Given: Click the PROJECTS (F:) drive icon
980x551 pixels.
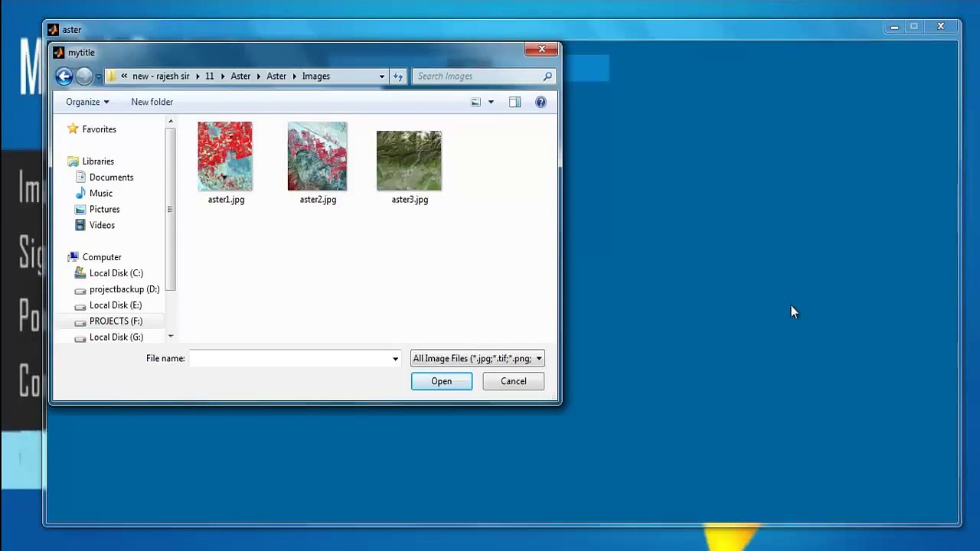Looking at the screenshot, I should point(80,322).
